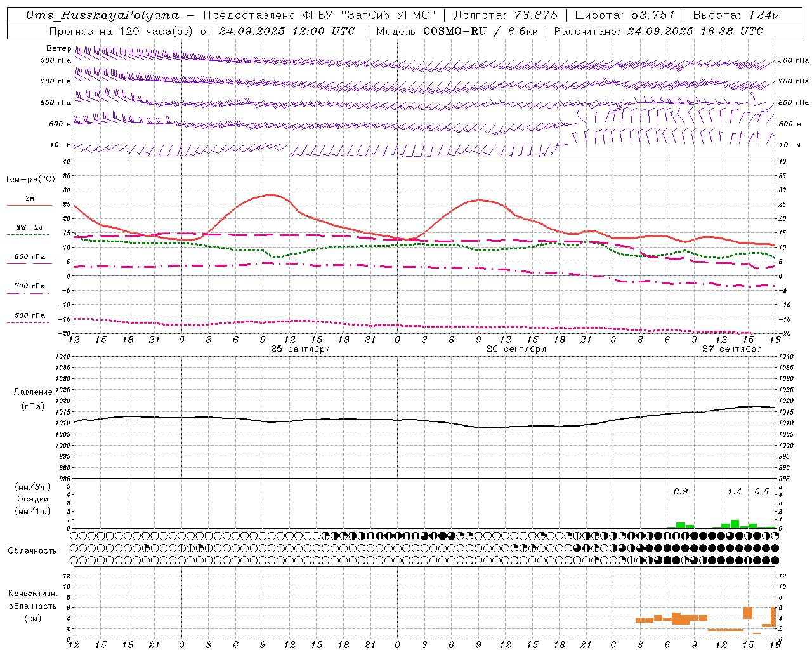Select the 'ЗапСиб УГМС' provider text
The height and width of the screenshot is (650, 812).
pos(390,15)
